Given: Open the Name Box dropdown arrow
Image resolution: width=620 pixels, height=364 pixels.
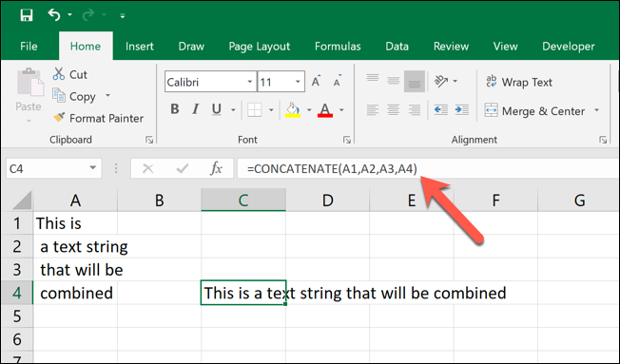Looking at the screenshot, I should click(x=93, y=168).
